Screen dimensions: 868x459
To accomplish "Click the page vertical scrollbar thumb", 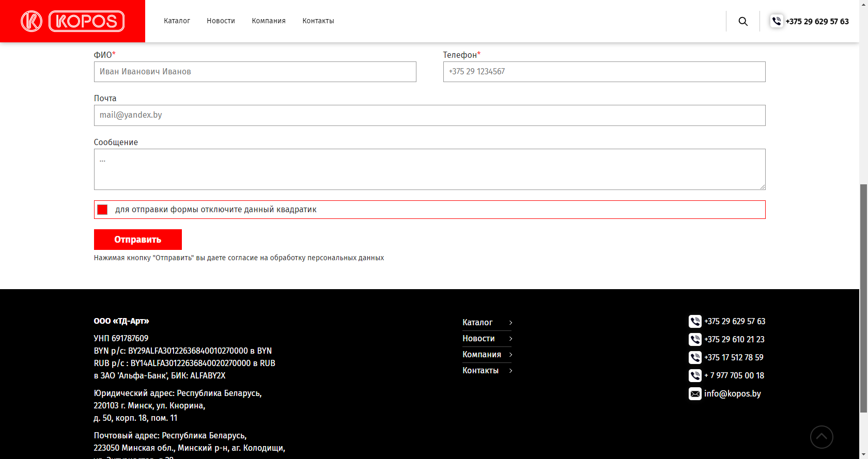I will coord(863,298).
